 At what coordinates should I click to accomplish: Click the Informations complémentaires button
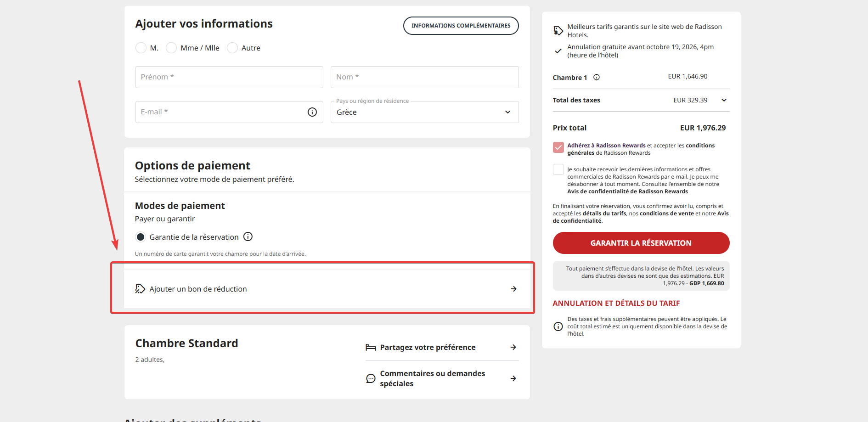point(461,26)
